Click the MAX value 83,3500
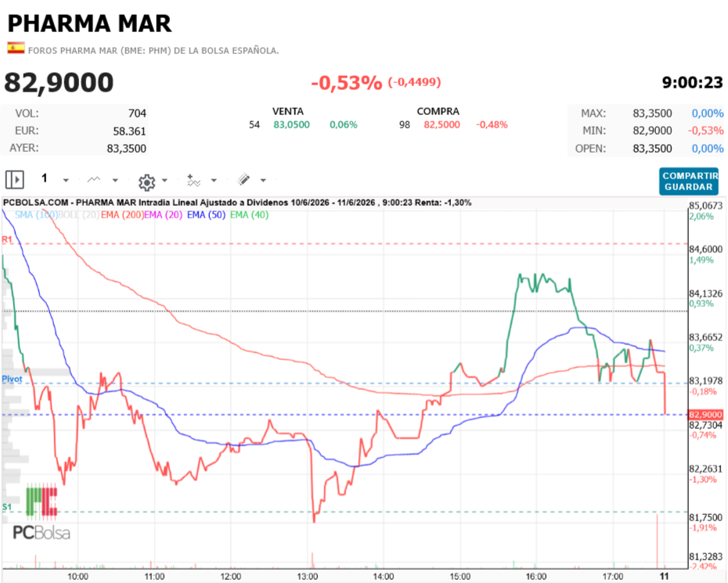Image resolution: width=728 pixels, height=583 pixels. tap(652, 113)
